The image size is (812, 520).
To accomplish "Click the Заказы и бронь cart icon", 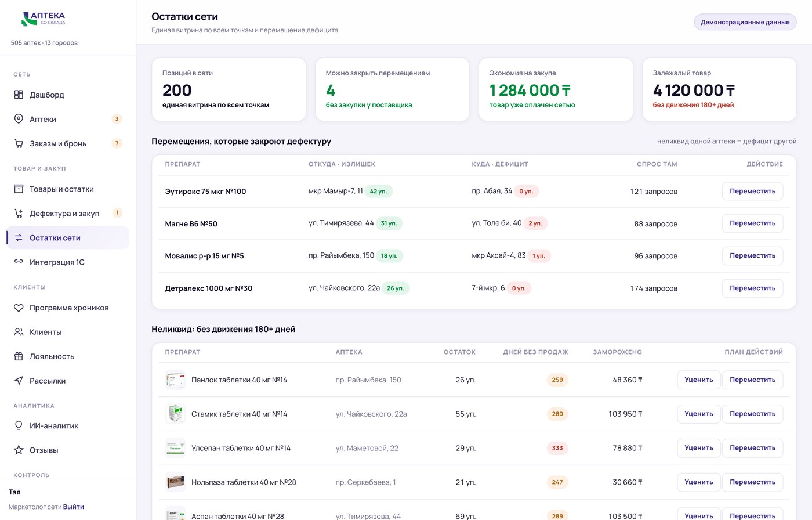I will 19,143.
